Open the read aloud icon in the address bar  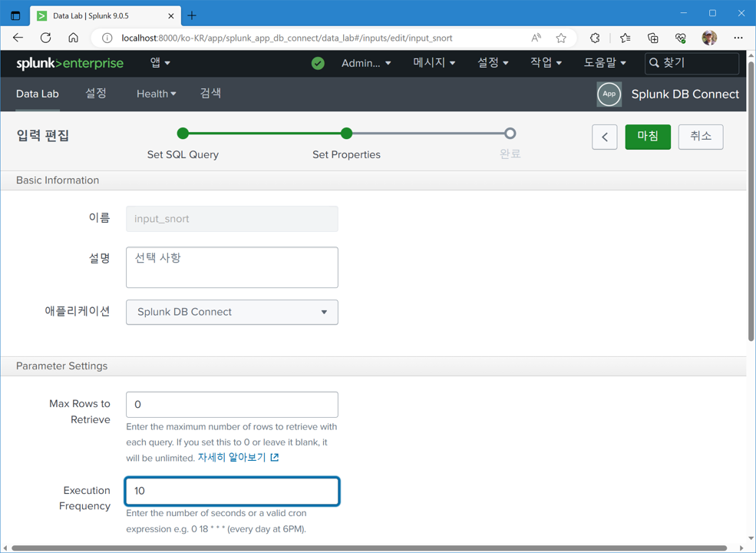[536, 38]
